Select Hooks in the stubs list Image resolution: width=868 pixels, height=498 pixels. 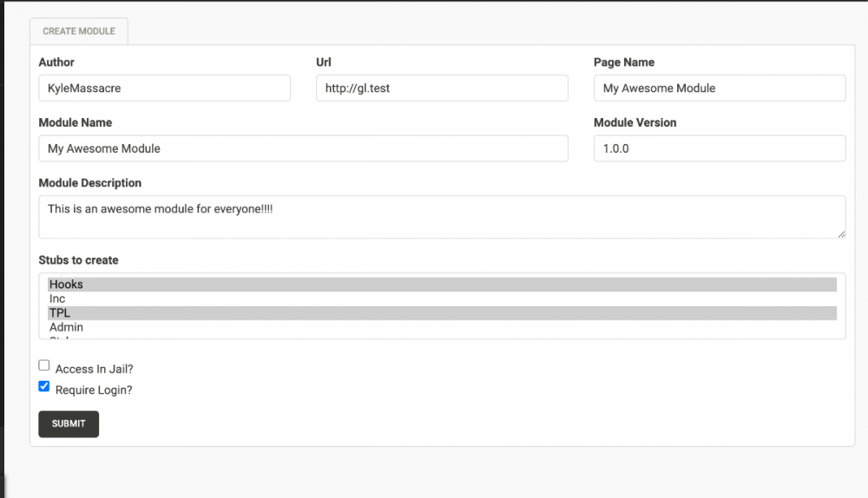(x=442, y=285)
